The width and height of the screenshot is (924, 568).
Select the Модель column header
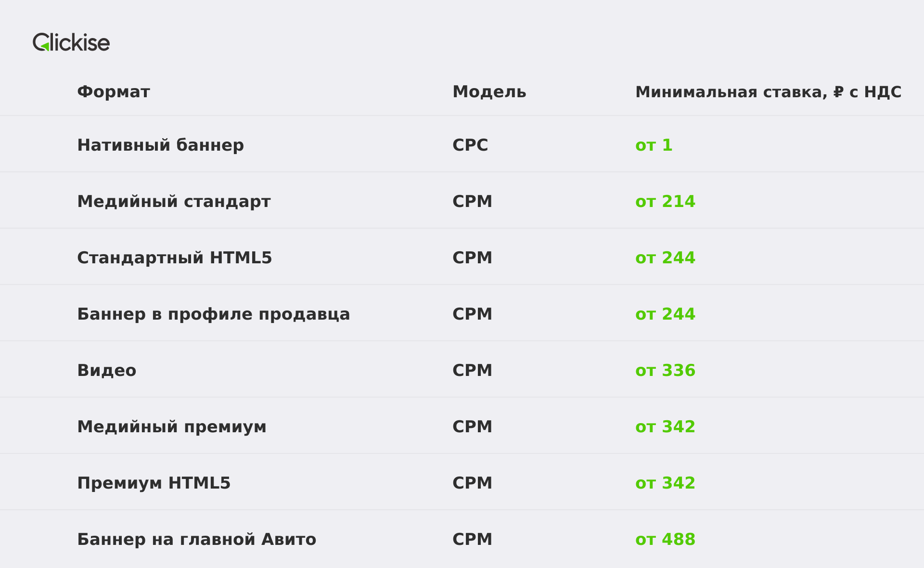[x=489, y=92]
